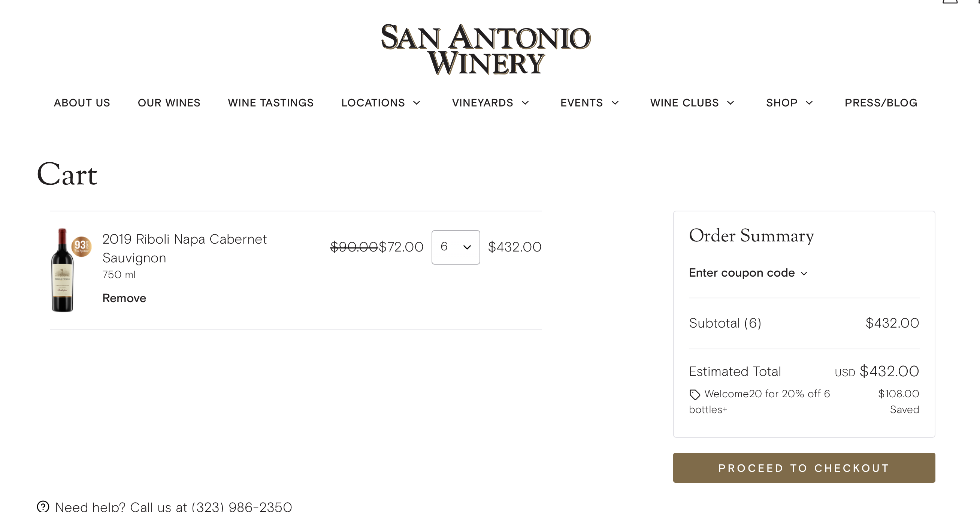
Task: Visit the Press/Blog section
Action: [881, 103]
